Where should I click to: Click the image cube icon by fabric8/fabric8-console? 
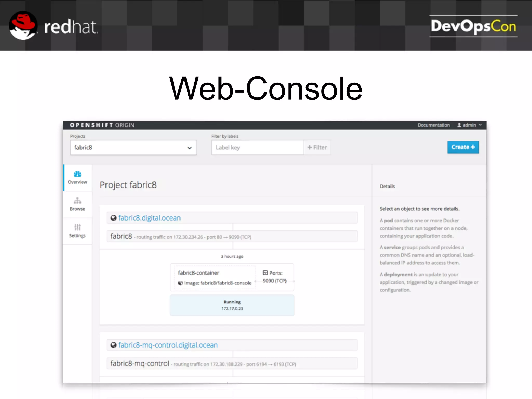coord(180,283)
